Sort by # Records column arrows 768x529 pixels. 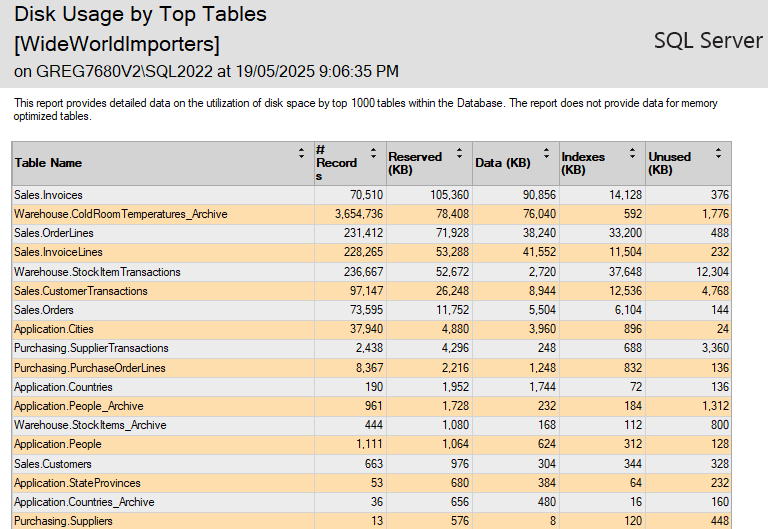373,153
